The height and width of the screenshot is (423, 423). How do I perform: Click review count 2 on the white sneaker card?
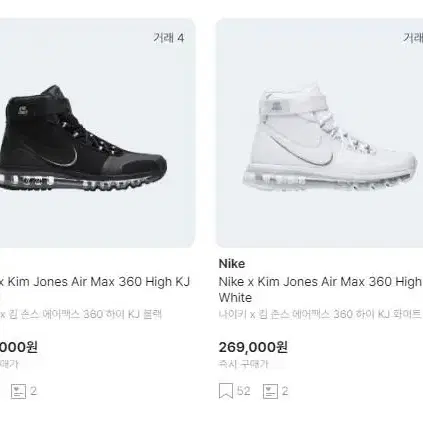(285, 391)
